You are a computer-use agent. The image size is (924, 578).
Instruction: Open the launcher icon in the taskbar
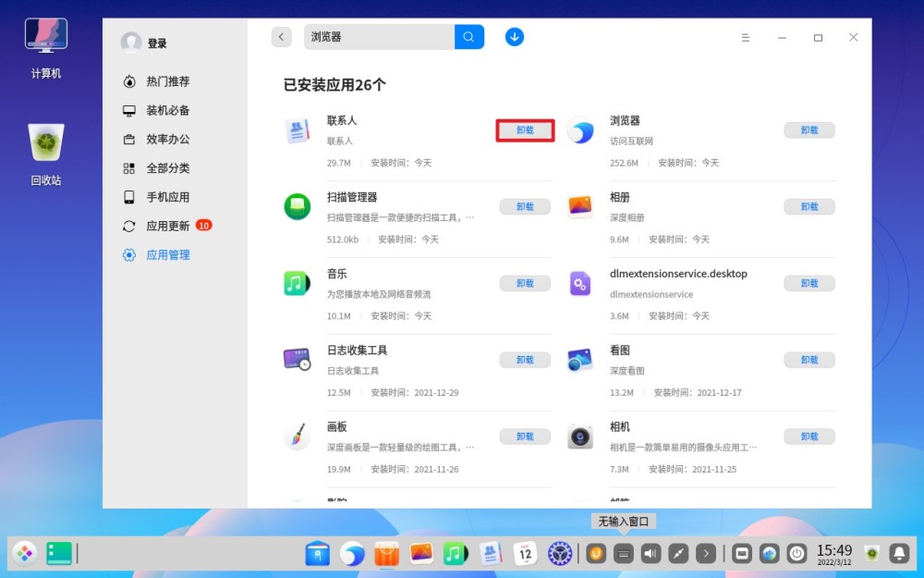(x=24, y=553)
